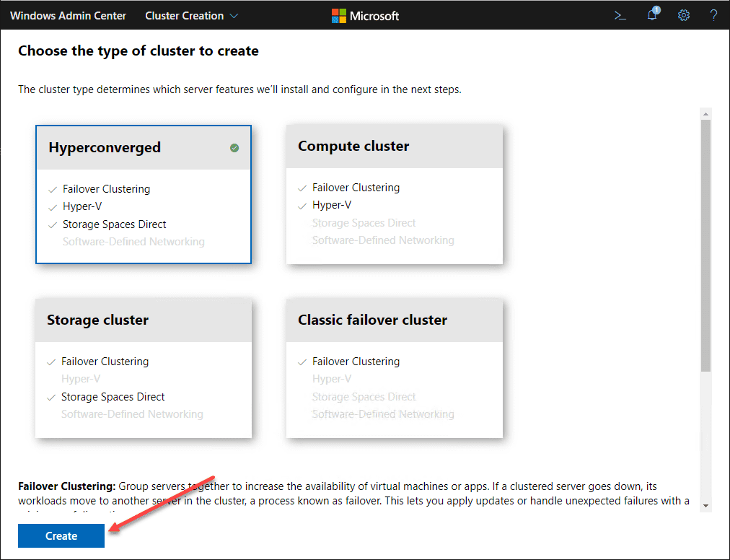This screenshot has width=730, height=560.
Task: Click the help question mark icon
Action: point(713,15)
